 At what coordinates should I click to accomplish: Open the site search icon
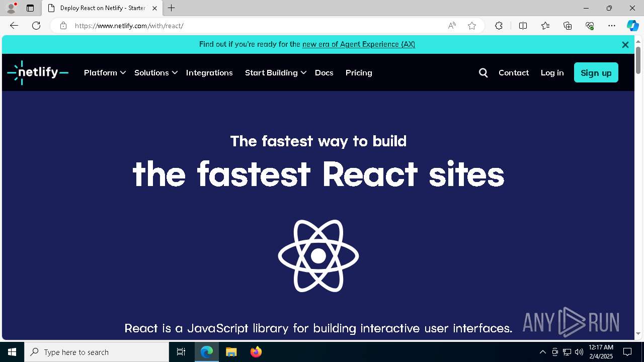coord(484,73)
